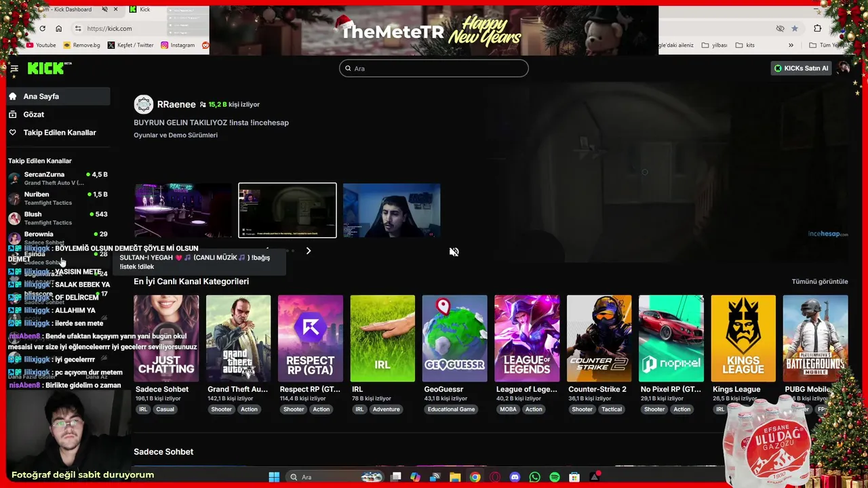
Task: Expand hidden bookmarks with double chevron
Action: [791, 45]
